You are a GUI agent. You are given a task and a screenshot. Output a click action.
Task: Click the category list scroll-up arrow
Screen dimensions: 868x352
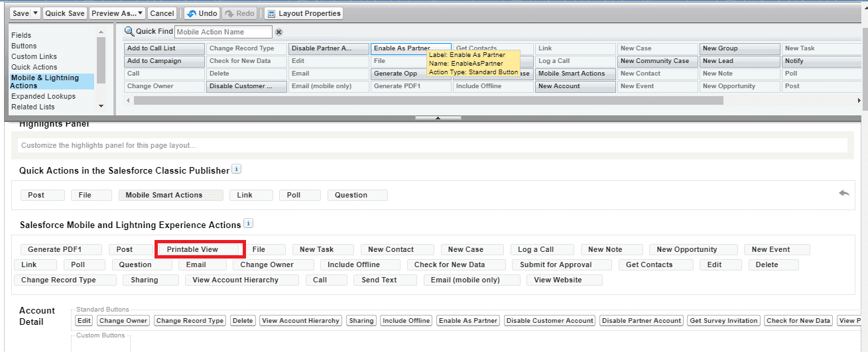point(101,31)
